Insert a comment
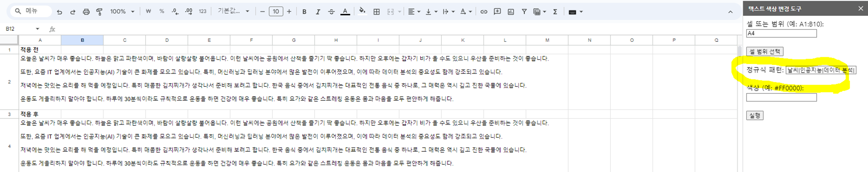The width and height of the screenshot is (868, 172). (x=497, y=12)
